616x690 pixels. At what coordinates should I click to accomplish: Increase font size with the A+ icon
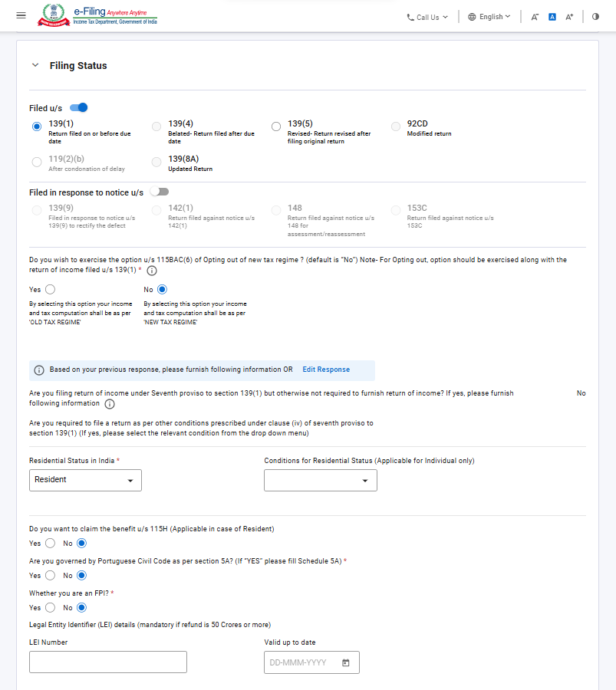[x=569, y=17]
